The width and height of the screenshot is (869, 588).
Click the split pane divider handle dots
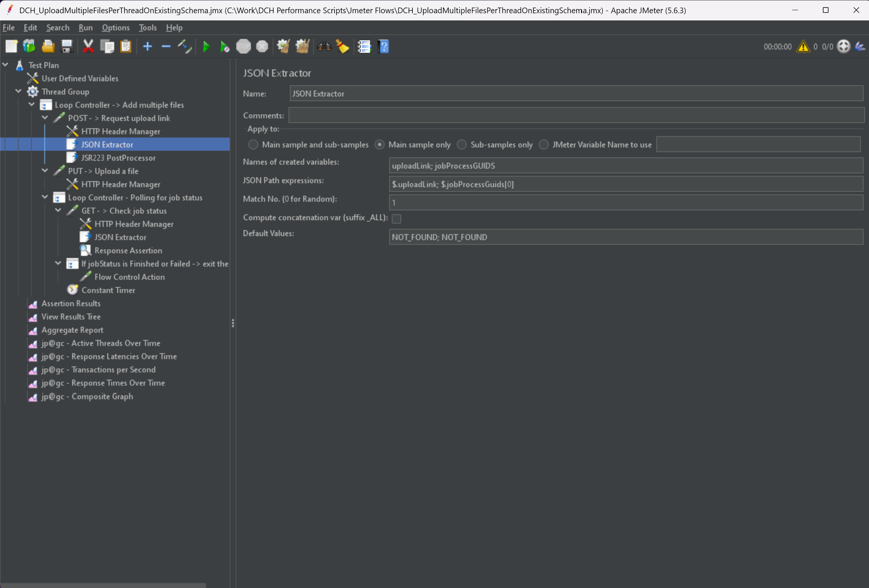[x=233, y=323]
